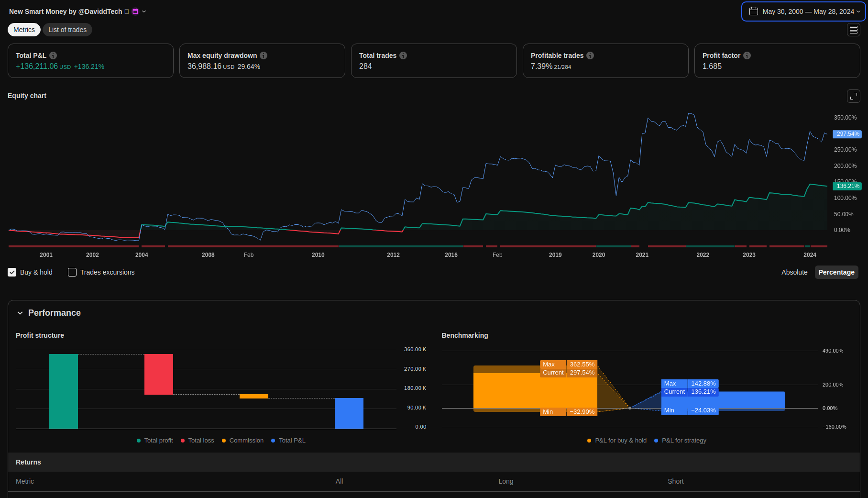Click the blue Total P&L bar in Profit structure
This screenshot has width=868, height=498.
tap(349, 413)
